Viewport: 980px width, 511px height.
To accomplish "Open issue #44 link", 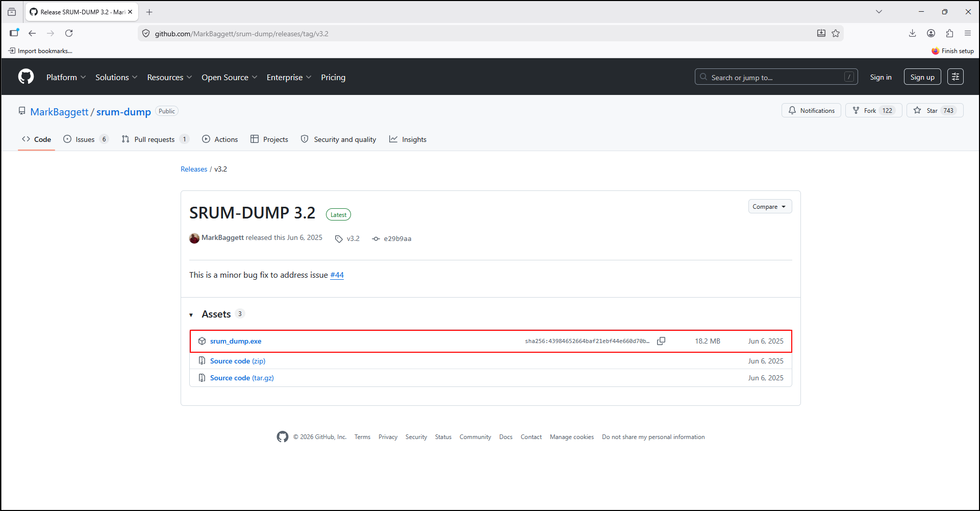I will [337, 275].
